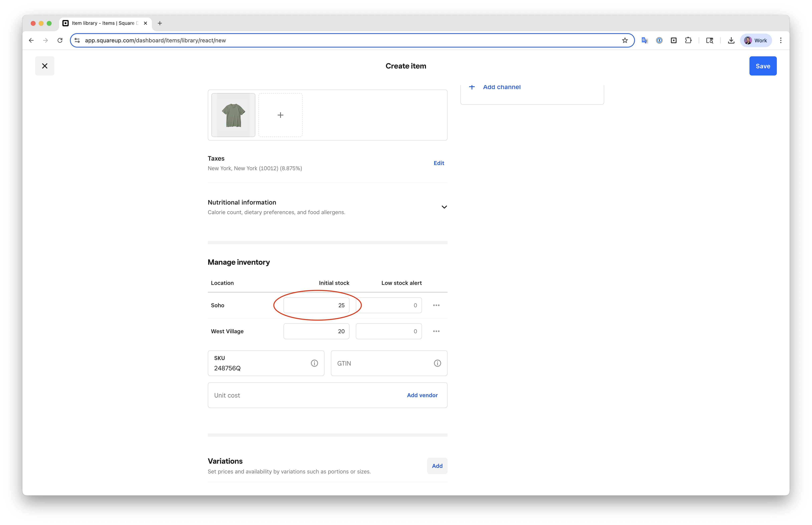Click the Save button
Image resolution: width=812 pixels, height=525 pixels.
click(763, 66)
